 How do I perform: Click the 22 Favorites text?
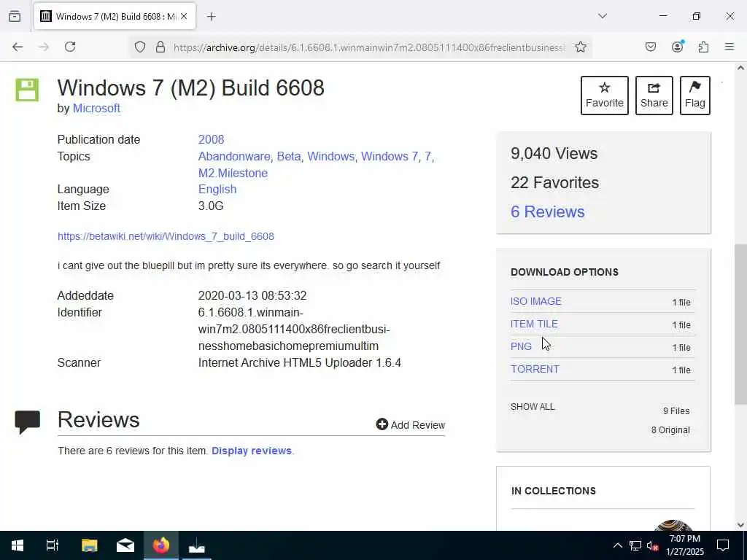click(554, 182)
